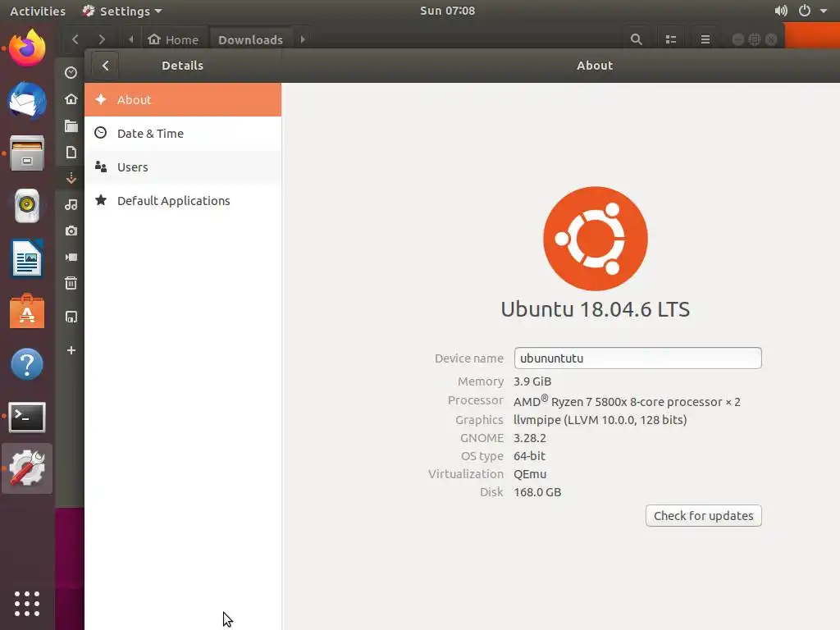The width and height of the screenshot is (840, 630).
Task: Select About in Details sidebar
Action: pos(183,99)
